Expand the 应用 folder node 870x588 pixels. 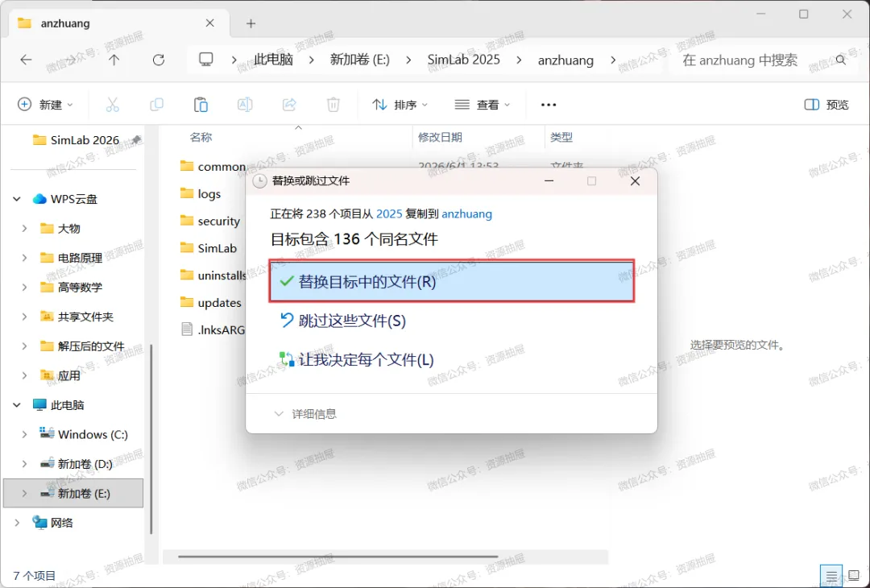coord(24,375)
